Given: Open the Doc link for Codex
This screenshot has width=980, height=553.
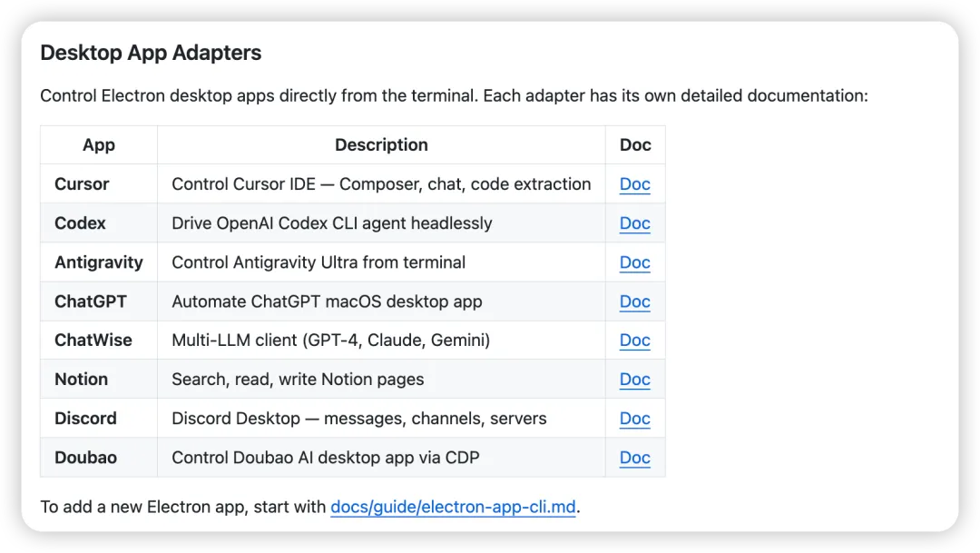Looking at the screenshot, I should 634,223.
